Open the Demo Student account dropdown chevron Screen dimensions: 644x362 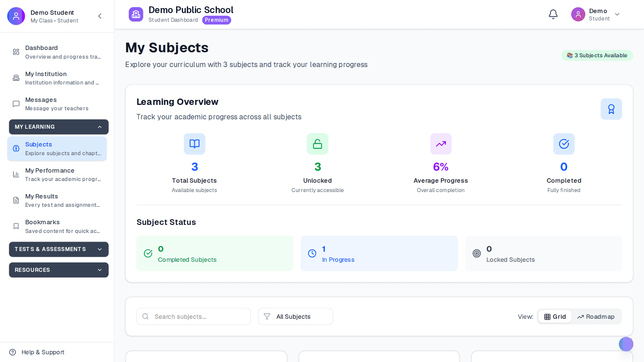pyautogui.click(x=617, y=14)
